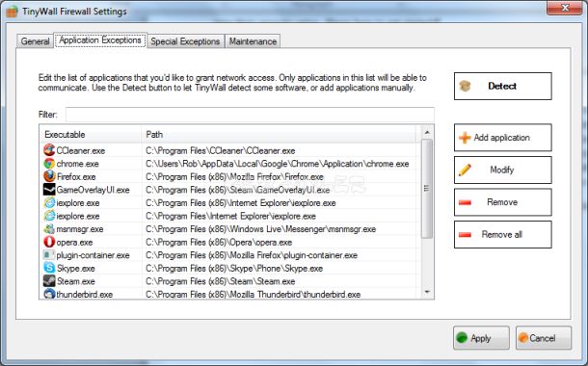This screenshot has height=366, width=588.
Task: Click the list scrollbar down arrow
Action: pos(427,292)
